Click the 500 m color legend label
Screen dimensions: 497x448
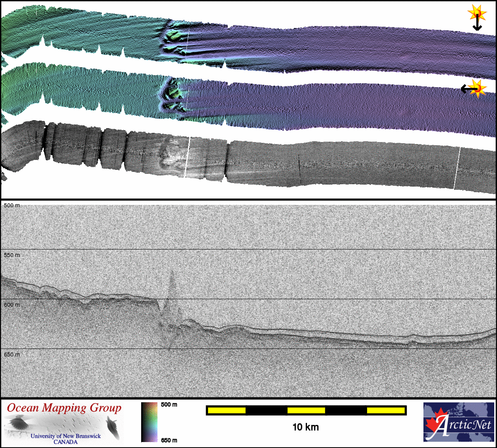pos(169,405)
